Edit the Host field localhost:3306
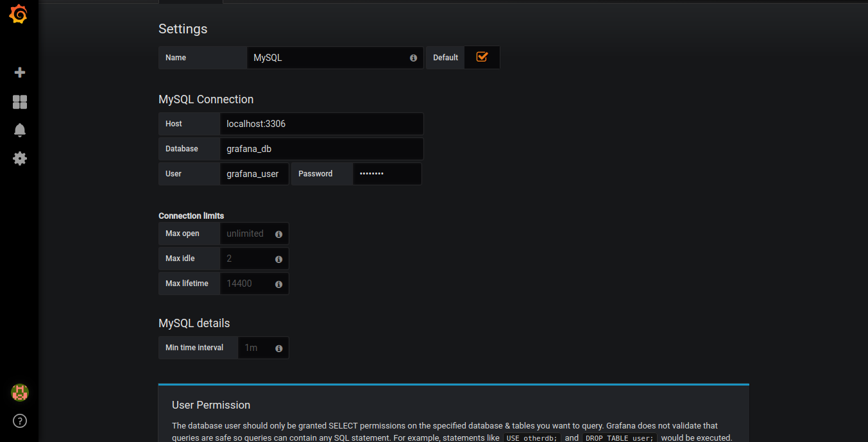The image size is (868, 442). tap(321, 124)
